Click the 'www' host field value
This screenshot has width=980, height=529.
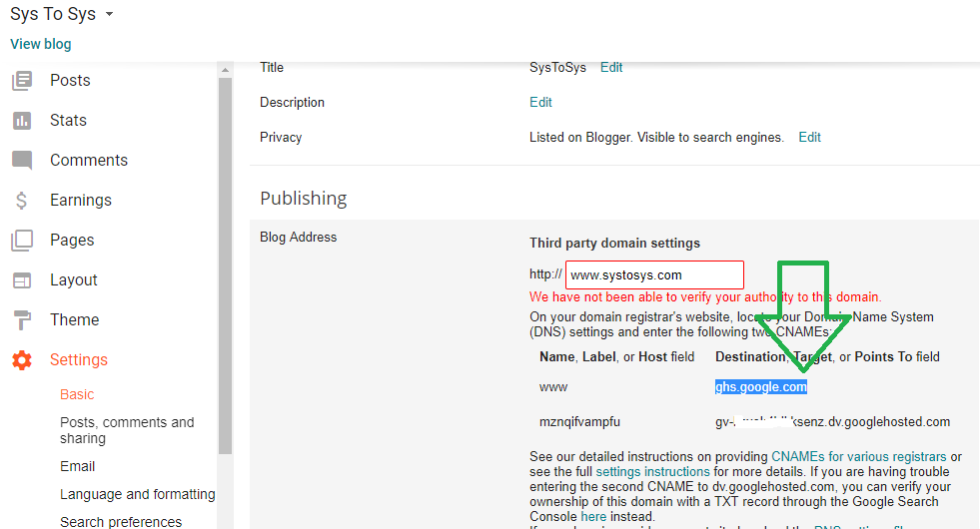(x=553, y=387)
